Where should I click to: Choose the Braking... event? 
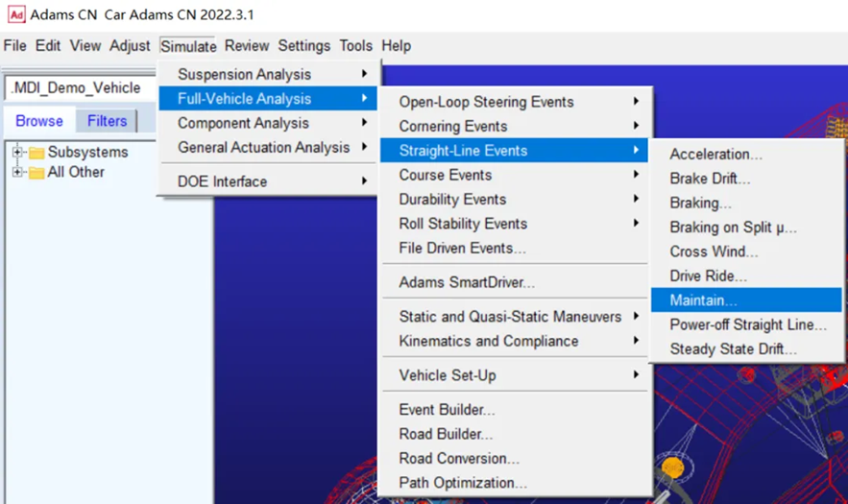click(747, 203)
